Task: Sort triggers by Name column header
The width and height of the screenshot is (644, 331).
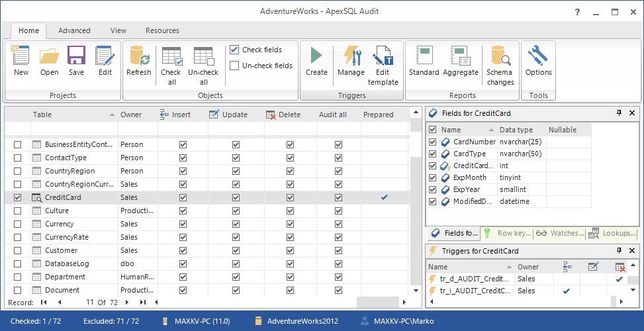Action: (470, 267)
